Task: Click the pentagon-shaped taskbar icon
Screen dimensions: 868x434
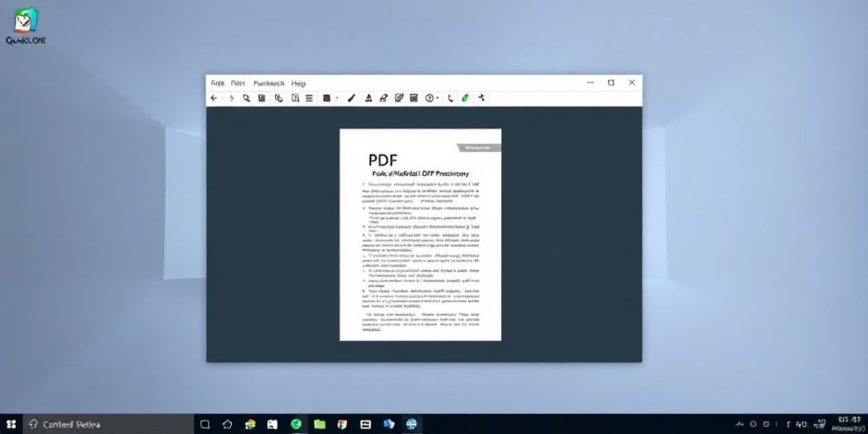Action: 228,424
